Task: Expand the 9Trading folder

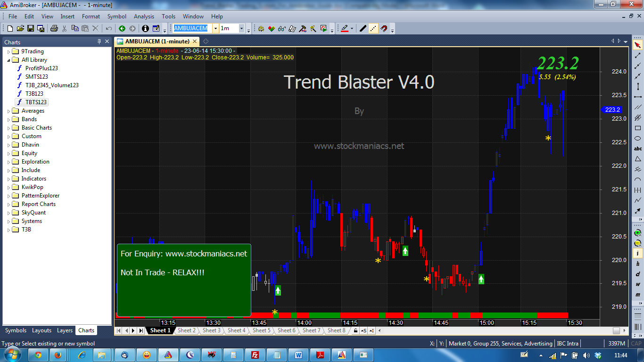Action: tap(8, 51)
